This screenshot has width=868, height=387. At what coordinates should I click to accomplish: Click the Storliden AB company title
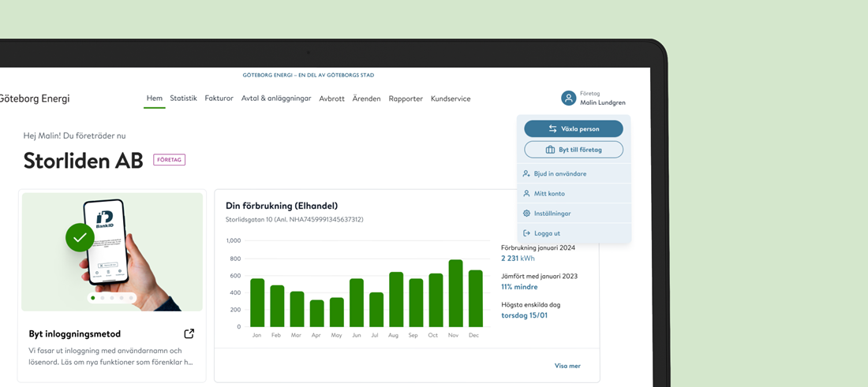pyautogui.click(x=83, y=160)
